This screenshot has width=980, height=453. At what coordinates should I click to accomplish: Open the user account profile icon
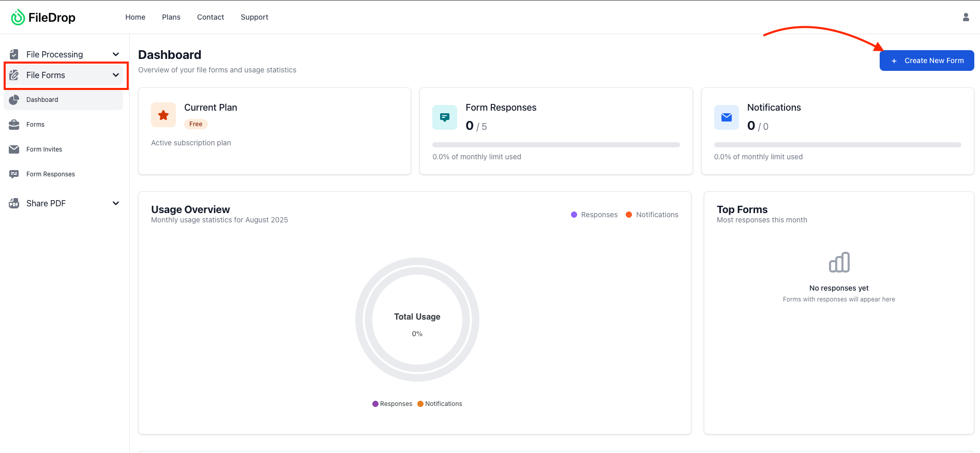pyautogui.click(x=966, y=17)
